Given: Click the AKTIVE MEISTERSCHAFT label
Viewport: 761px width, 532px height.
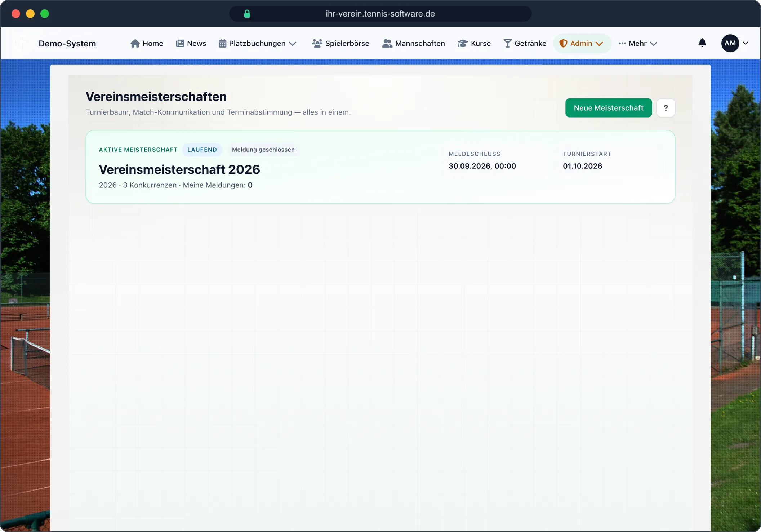Looking at the screenshot, I should tap(138, 150).
